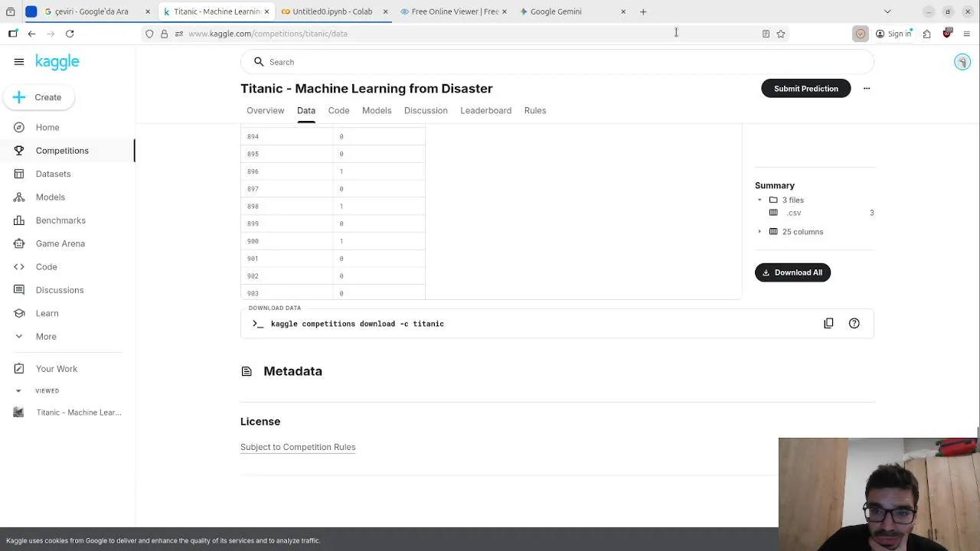Open Game Arena in the sidebar
This screenshot has width=980, height=551.
60,243
